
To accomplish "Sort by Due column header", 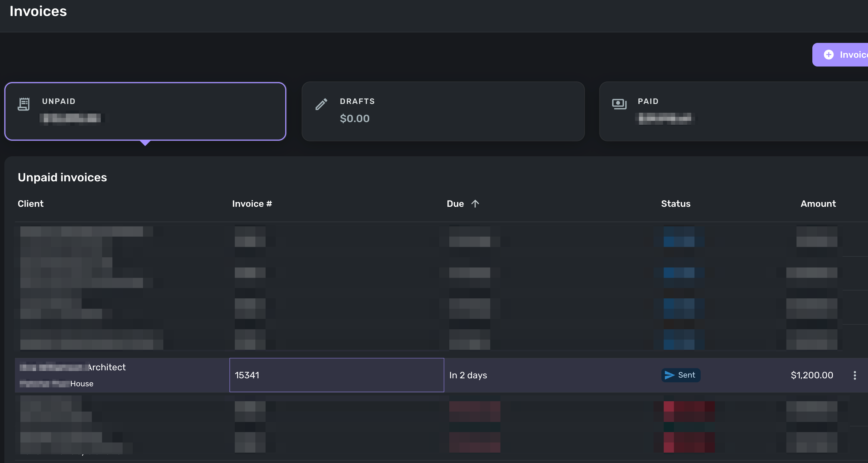I will click(x=455, y=204).
